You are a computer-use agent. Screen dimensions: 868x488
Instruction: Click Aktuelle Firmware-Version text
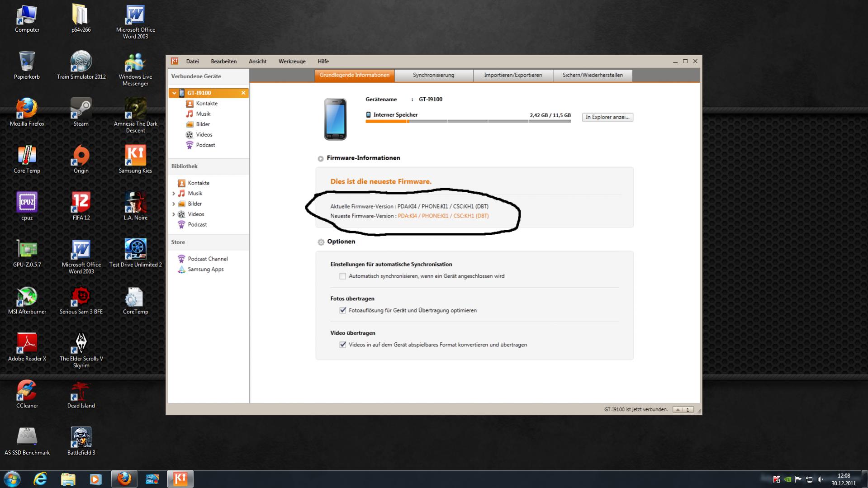pos(409,207)
